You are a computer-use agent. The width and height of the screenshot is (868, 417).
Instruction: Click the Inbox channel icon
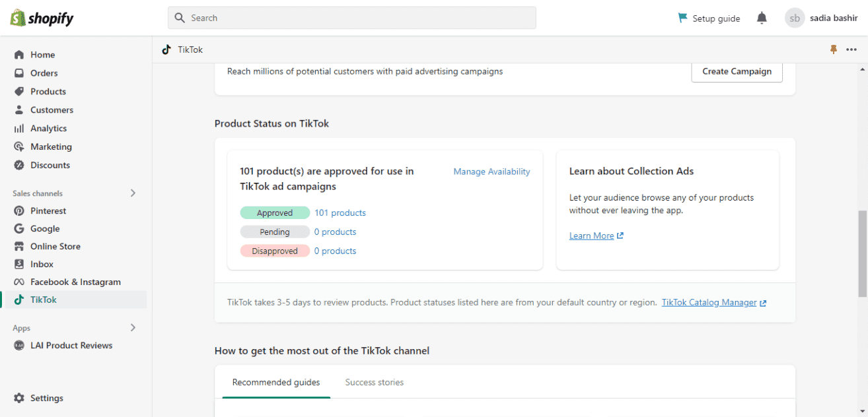19,264
